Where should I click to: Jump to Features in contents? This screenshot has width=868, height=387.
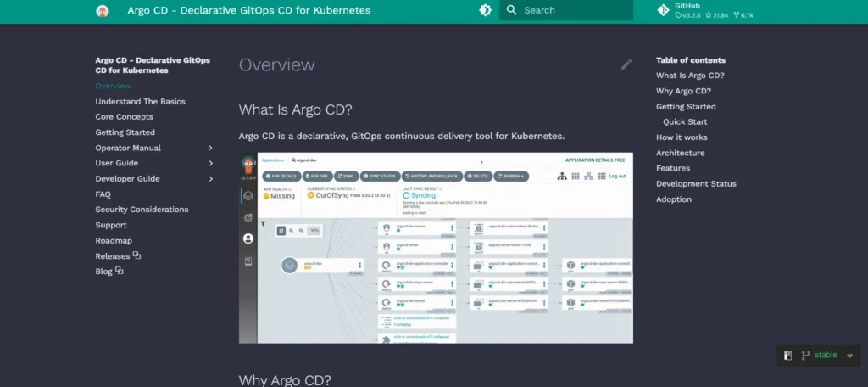[x=673, y=168]
